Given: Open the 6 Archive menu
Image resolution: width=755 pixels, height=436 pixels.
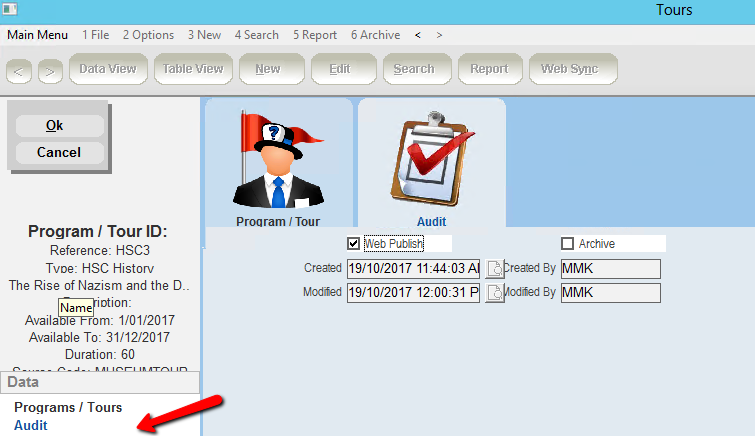Looking at the screenshot, I should tap(375, 35).
